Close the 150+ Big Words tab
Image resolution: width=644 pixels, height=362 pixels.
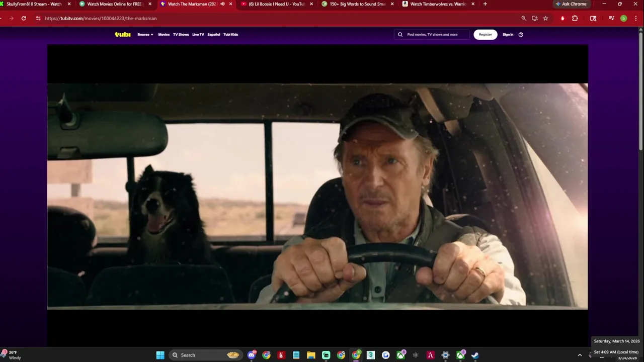tap(392, 4)
